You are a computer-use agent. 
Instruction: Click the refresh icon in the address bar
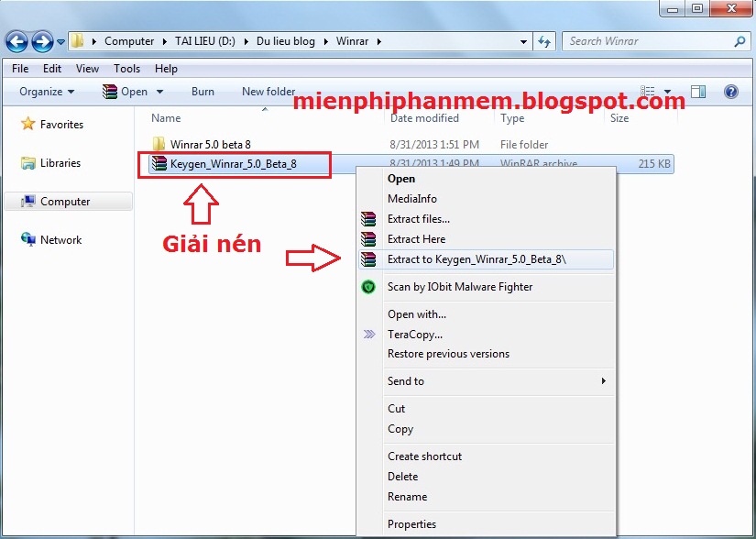(x=545, y=41)
